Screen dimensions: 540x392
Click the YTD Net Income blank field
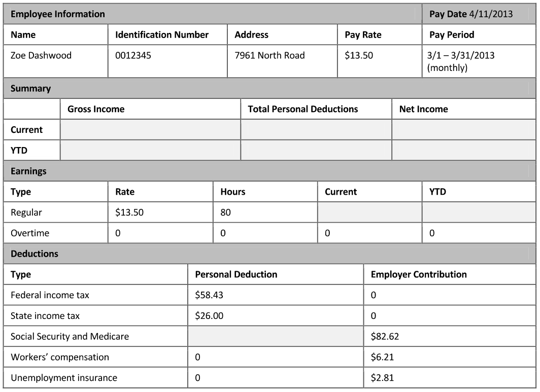[x=464, y=150]
